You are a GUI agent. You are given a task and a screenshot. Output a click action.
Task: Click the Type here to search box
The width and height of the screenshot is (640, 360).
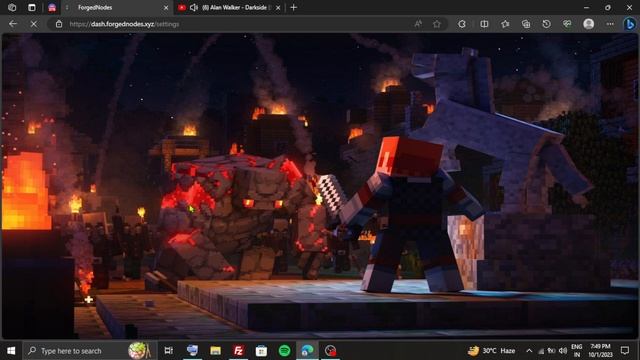(x=90, y=351)
